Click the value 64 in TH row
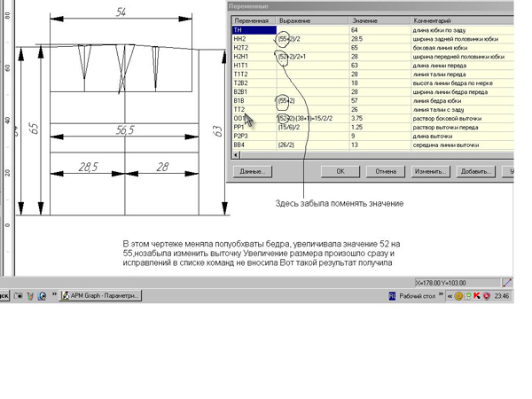532x399 pixels. 355,30
